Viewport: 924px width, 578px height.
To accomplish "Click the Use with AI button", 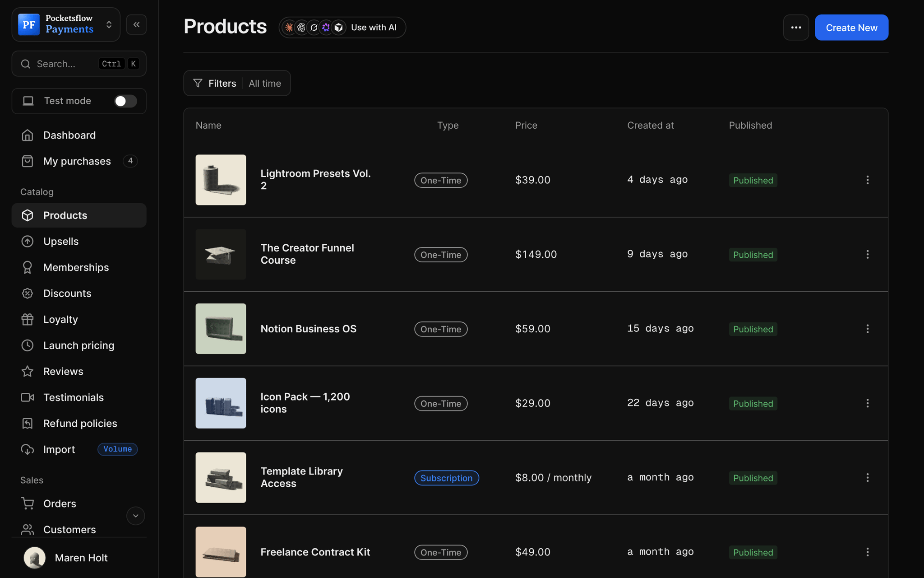I will [342, 28].
